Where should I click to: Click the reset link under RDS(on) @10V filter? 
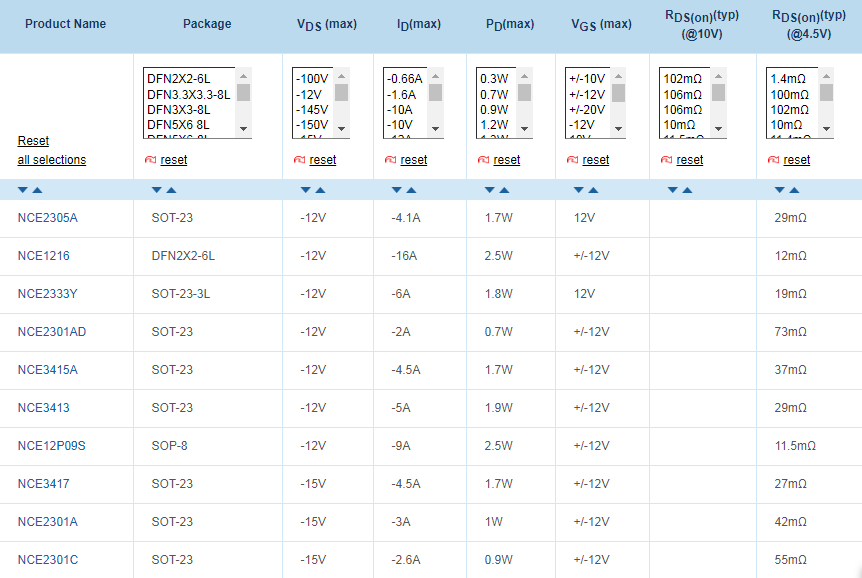pos(690,159)
